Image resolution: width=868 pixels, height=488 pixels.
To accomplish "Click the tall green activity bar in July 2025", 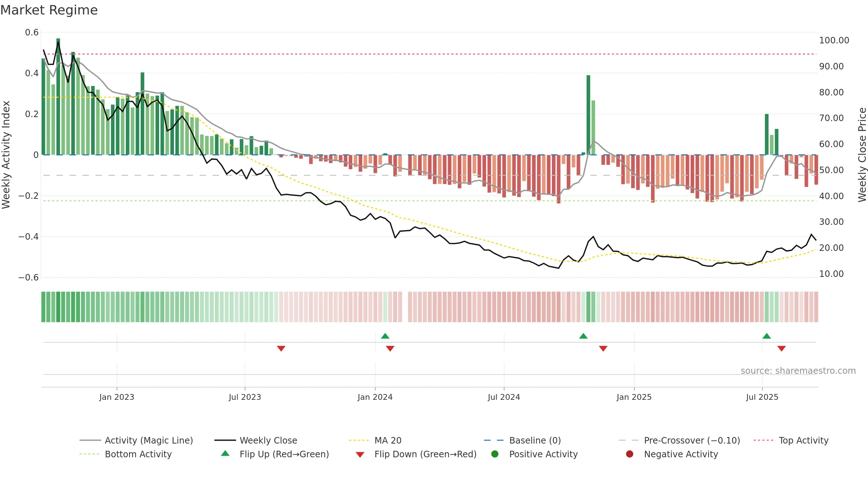I will click(767, 134).
